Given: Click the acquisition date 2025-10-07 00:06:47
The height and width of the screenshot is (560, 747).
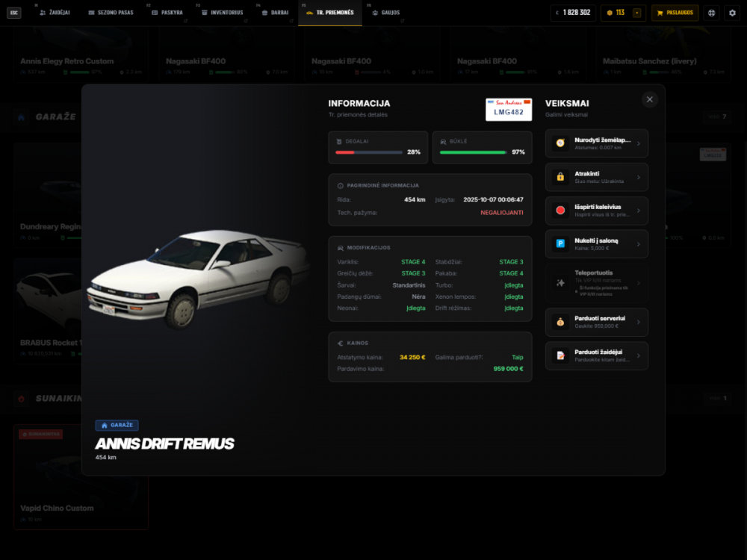Looking at the screenshot, I should (493, 200).
